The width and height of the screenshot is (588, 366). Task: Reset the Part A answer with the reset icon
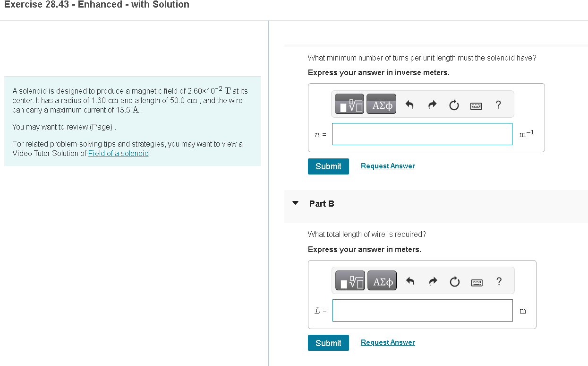[453, 105]
